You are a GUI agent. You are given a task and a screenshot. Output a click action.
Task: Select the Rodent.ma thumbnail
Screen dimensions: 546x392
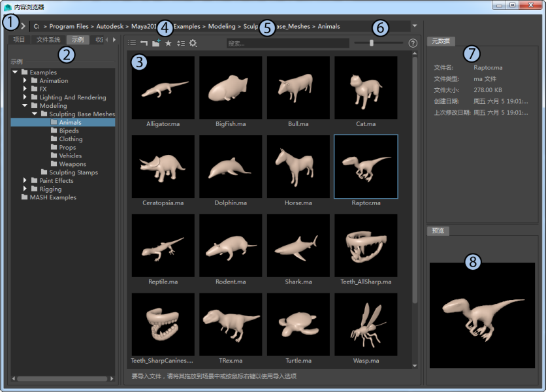tap(231, 246)
